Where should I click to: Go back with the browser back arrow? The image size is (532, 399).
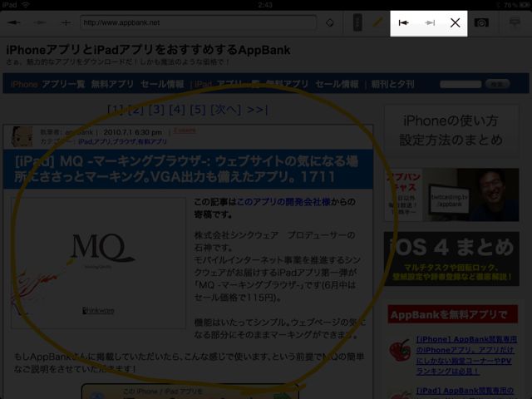[x=14, y=22]
